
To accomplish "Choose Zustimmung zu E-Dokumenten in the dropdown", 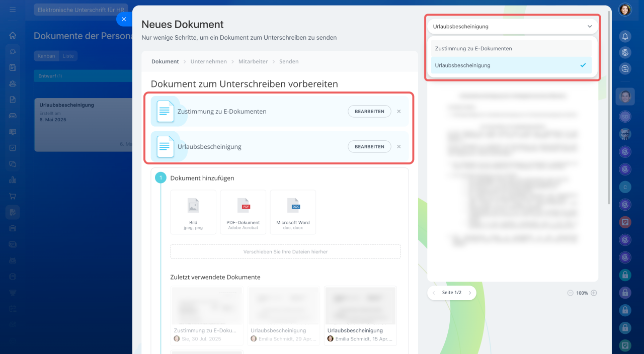I will click(x=511, y=48).
